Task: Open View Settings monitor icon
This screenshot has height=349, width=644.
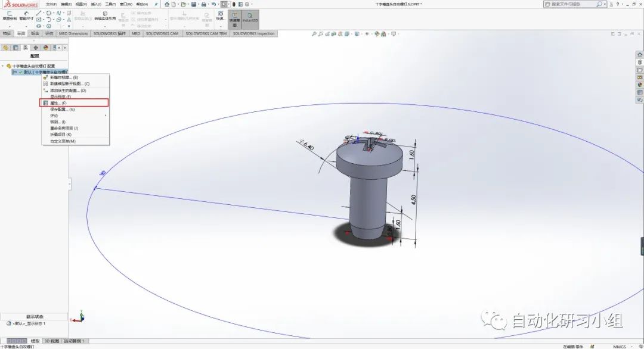Action: tap(394, 34)
